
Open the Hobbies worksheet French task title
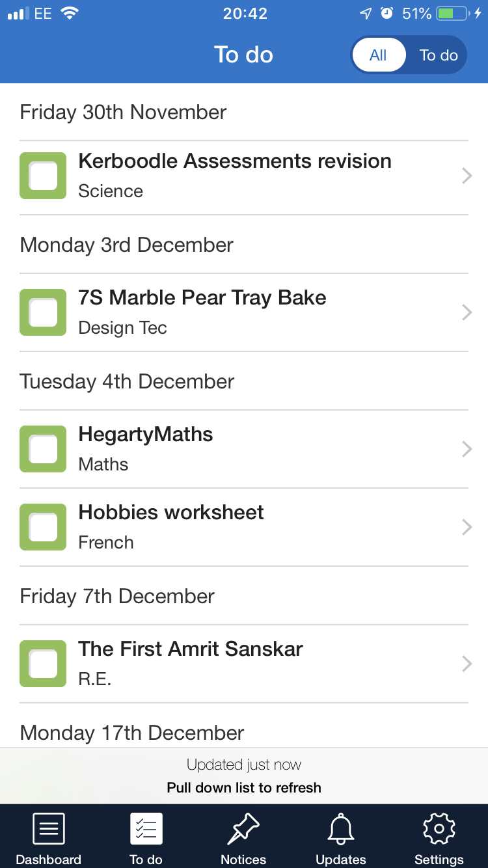(171, 513)
